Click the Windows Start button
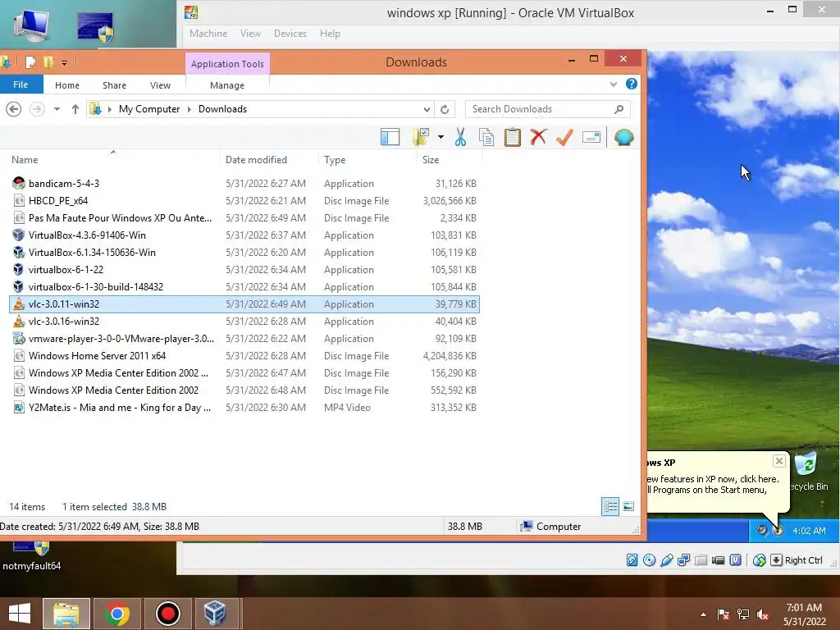This screenshot has width=840, height=630. click(x=20, y=614)
